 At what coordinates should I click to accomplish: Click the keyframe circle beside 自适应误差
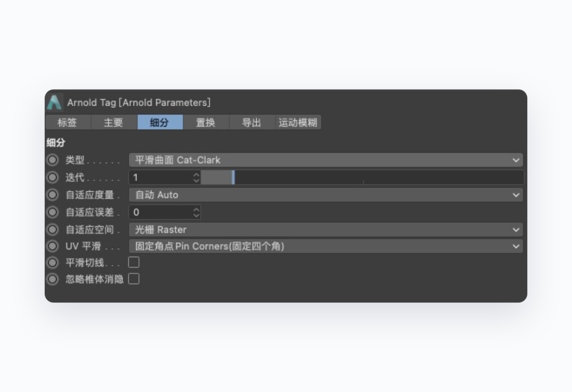[52, 212]
